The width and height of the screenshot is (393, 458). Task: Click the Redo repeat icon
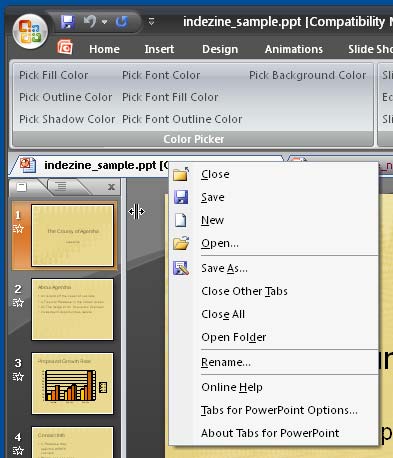coord(122,22)
